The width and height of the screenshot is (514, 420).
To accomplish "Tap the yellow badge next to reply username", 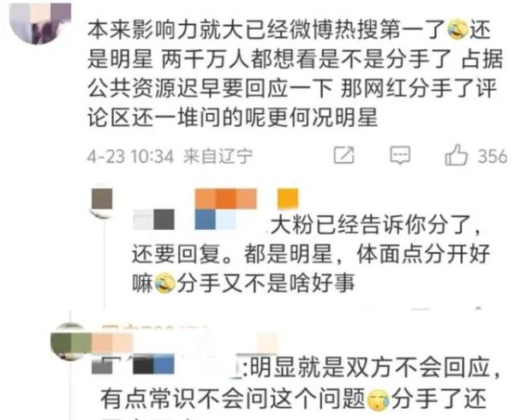I will [288, 199].
